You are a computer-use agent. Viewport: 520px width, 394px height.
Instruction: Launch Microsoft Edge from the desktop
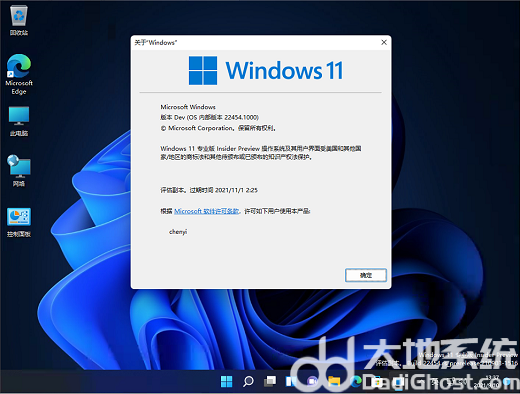tap(19, 74)
